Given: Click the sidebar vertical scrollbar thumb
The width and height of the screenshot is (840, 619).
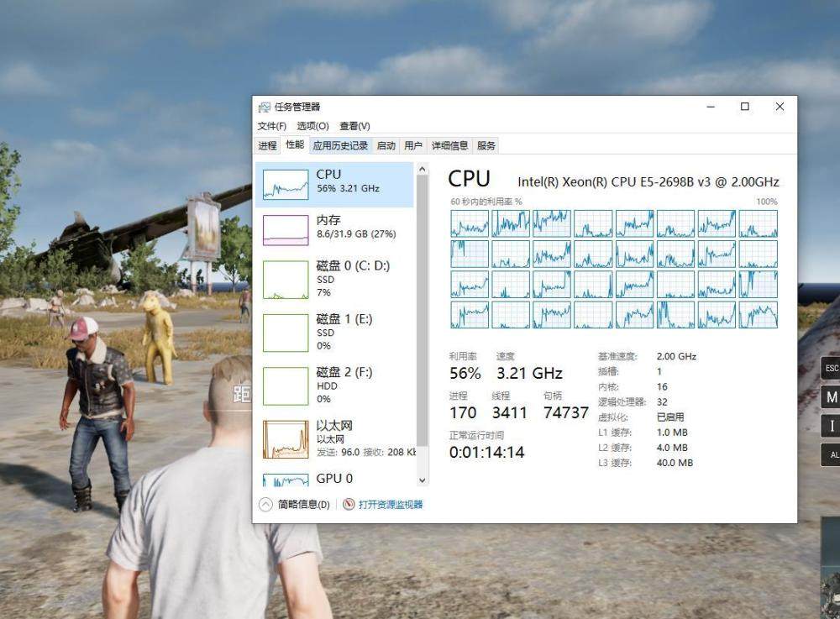Looking at the screenshot, I should coord(423,311).
